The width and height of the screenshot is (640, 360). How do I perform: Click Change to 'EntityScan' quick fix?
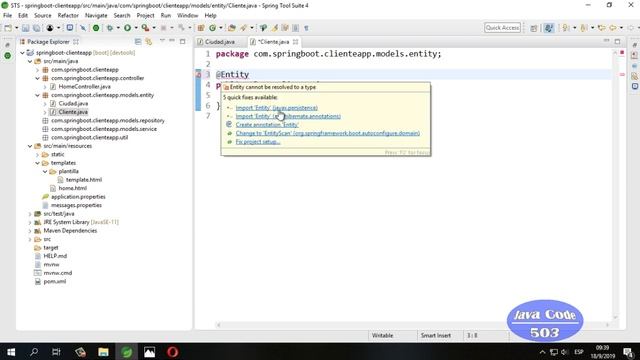(x=327, y=133)
